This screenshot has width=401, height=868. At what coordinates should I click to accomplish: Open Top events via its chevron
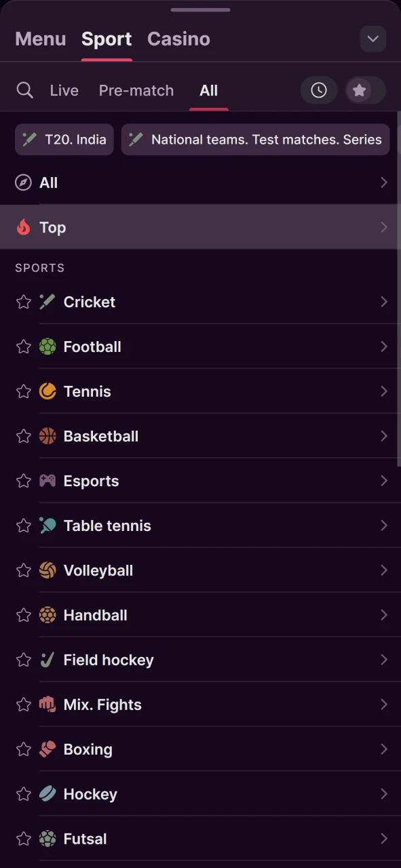point(385,227)
